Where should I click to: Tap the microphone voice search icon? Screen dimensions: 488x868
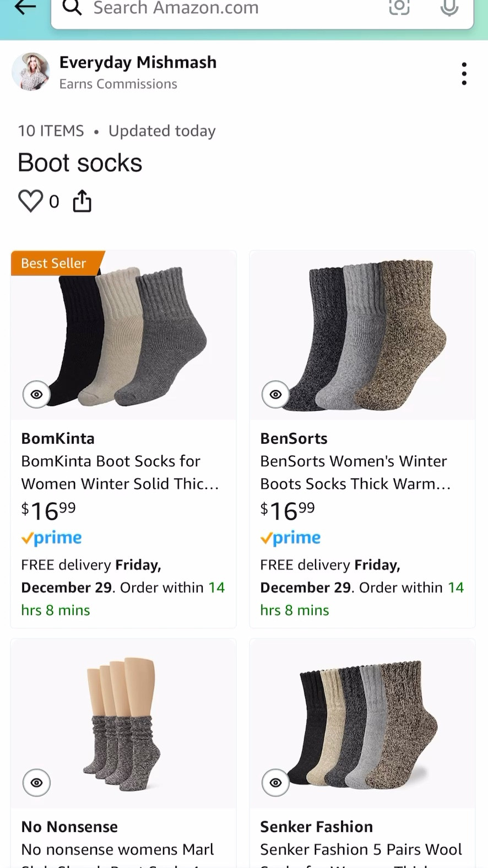[449, 7]
